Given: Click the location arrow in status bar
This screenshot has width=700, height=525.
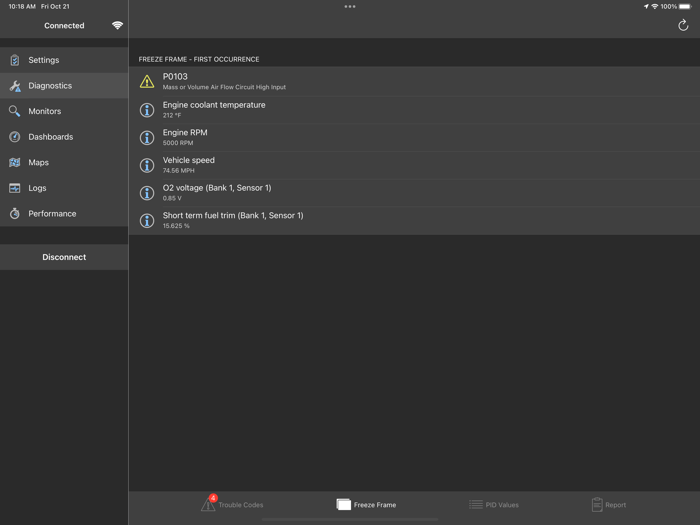Looking at the screenshot, I should pos(646,7).
